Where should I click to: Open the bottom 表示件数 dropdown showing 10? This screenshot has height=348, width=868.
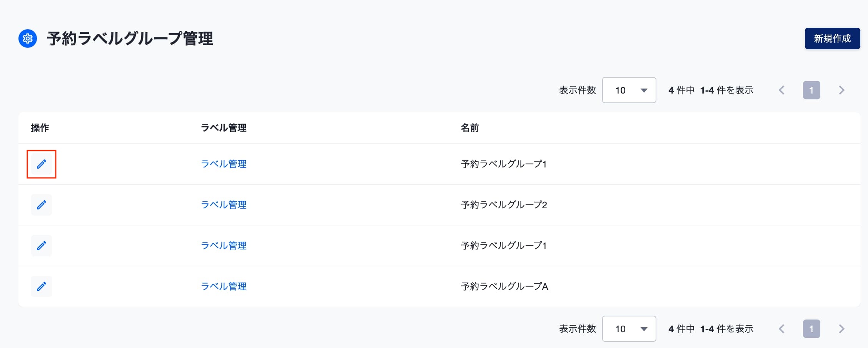tap(629, 329)
